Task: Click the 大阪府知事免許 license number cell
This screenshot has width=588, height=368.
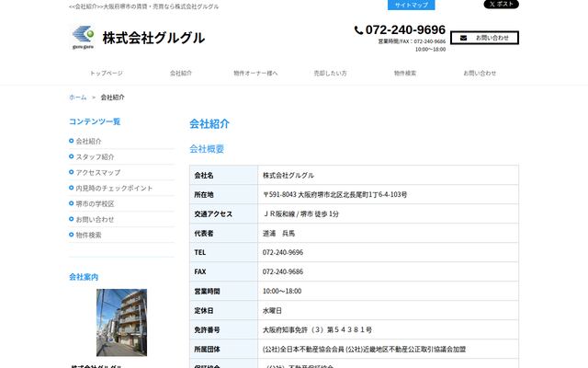Action: point(388,329)
